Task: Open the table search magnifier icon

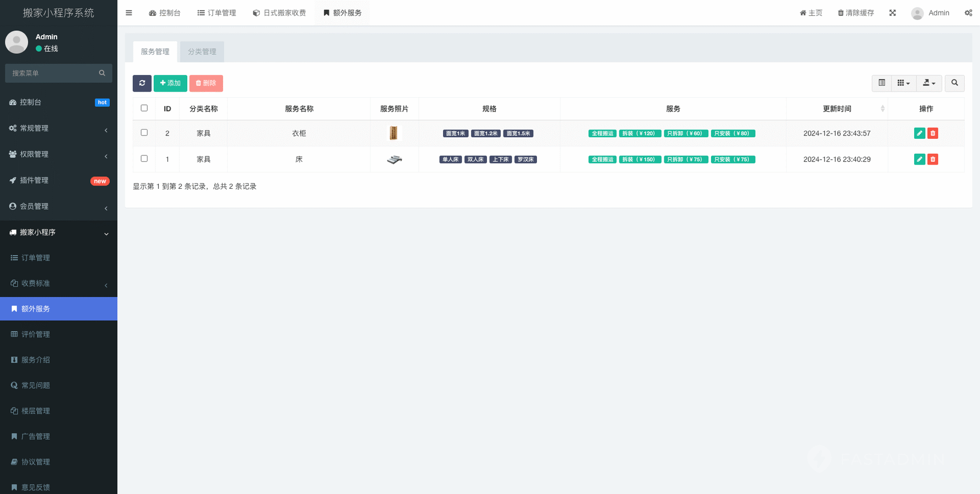Action: click(954, 83)
